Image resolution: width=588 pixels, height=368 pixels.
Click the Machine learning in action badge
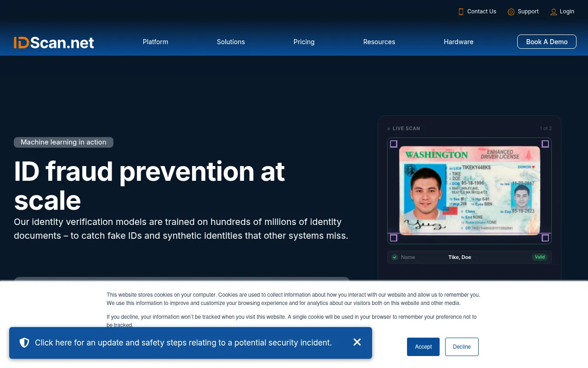[63, 142]
